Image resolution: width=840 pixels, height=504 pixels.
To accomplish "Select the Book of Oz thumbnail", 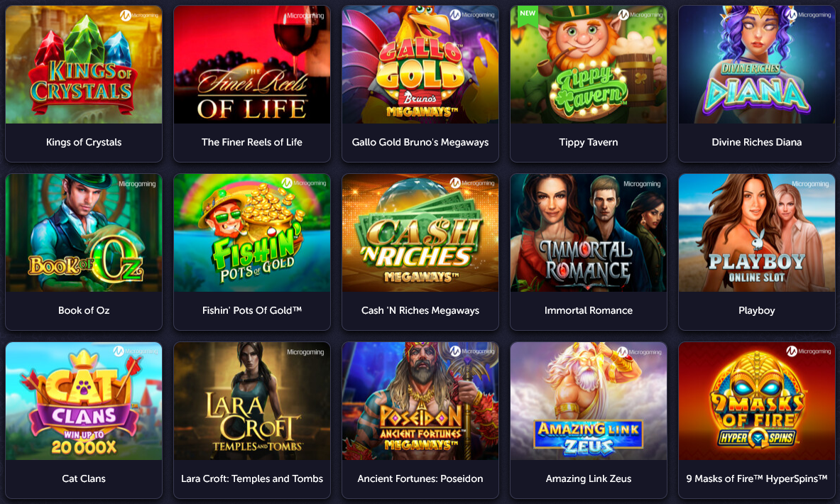I will [x=84, y=233].
